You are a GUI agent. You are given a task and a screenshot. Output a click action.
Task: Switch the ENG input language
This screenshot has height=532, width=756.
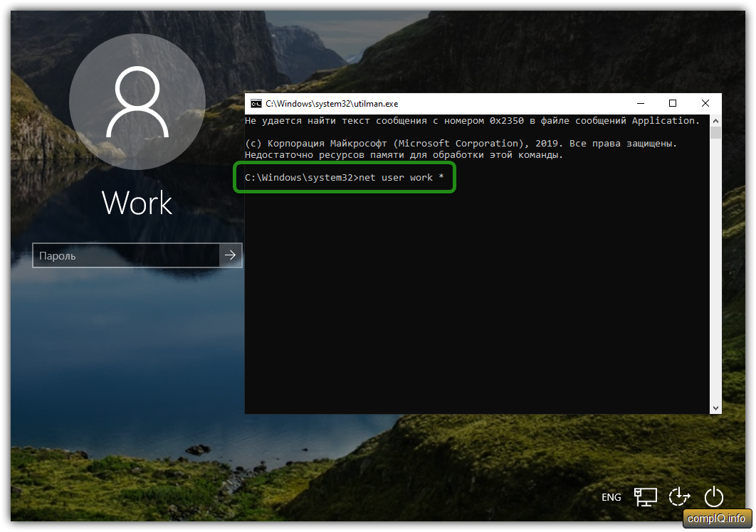611,497
